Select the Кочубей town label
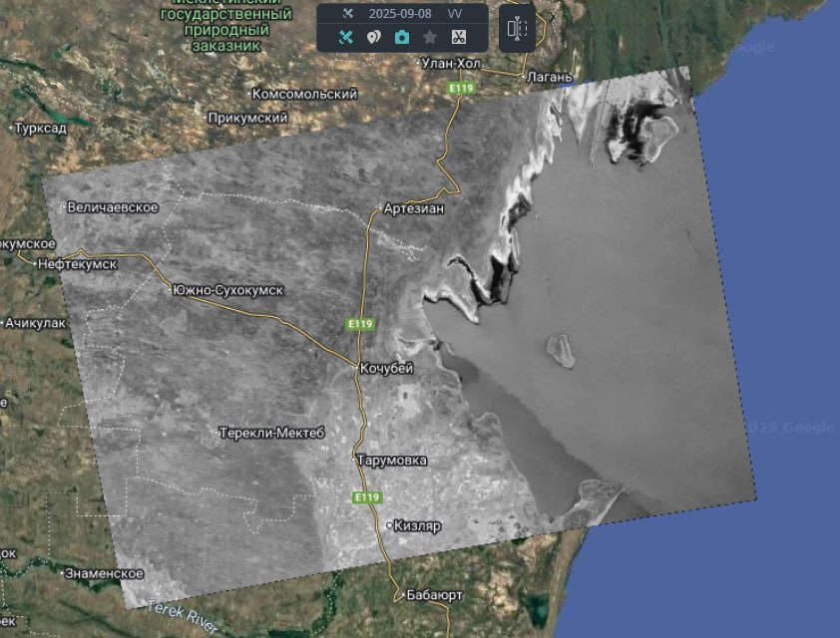This screenshot has width=840, height=638. point(386,369)
